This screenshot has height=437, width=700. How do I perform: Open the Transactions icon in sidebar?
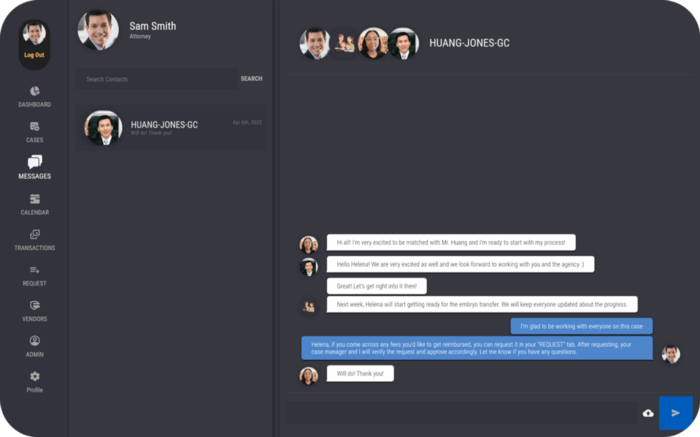[35, 234]
